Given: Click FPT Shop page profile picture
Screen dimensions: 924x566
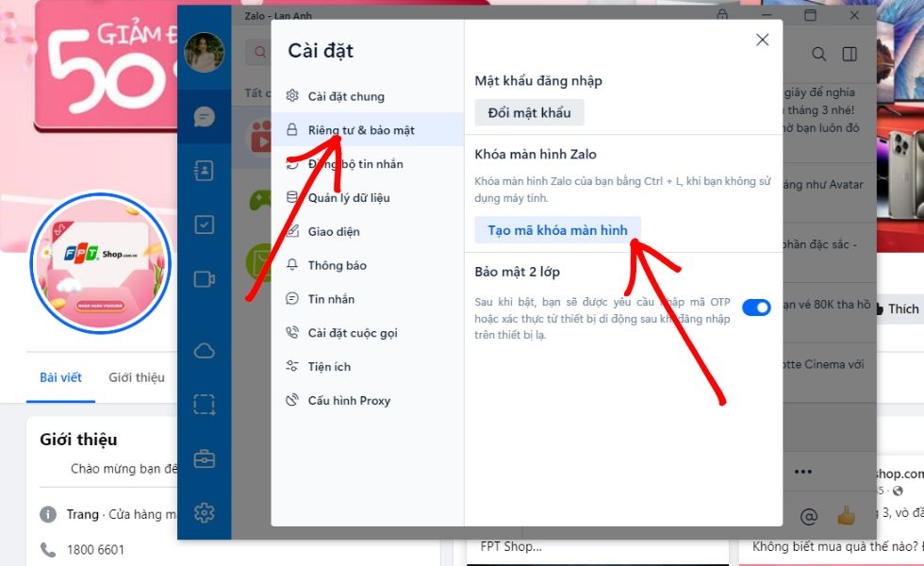Looking at the screenshot, I should [x=101, y=262].
